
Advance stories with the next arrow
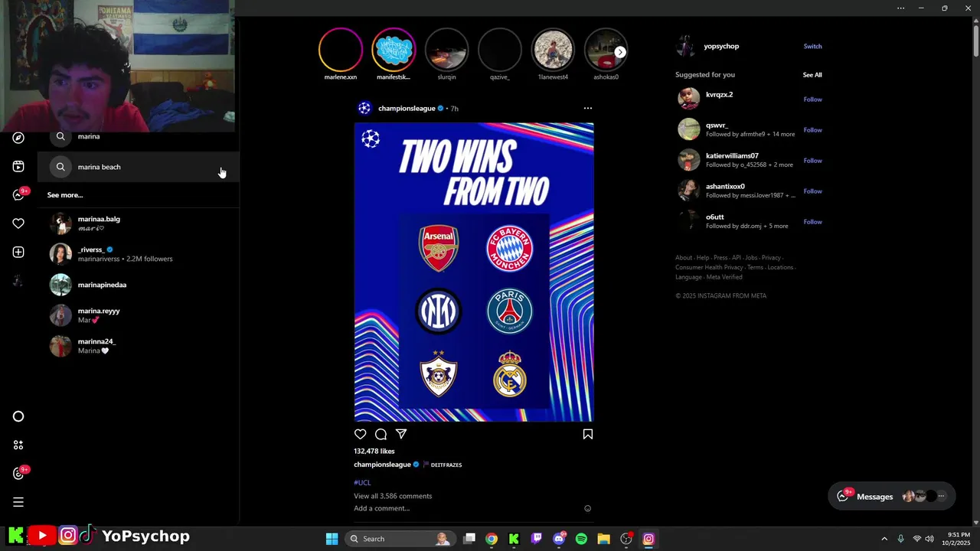[620, 52]
